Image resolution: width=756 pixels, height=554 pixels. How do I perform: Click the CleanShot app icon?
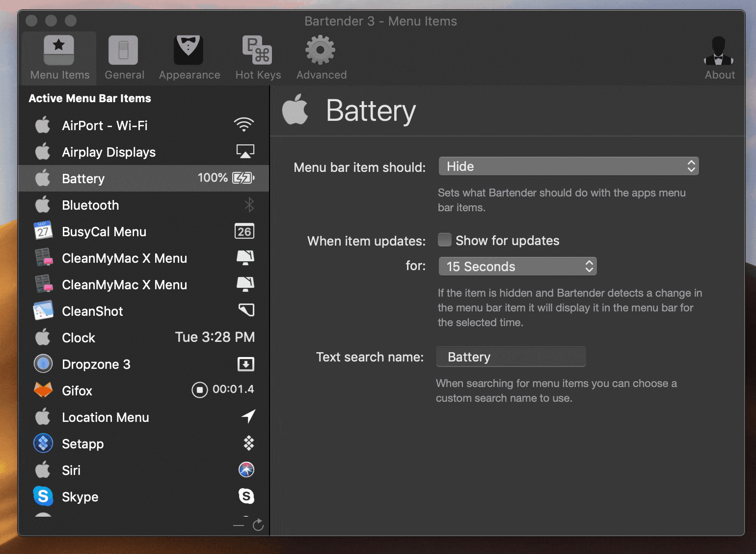click(43, 310)
